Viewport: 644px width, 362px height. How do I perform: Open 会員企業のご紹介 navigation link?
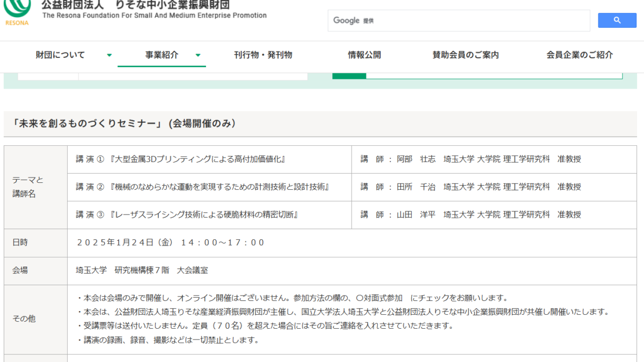click(580, 55)
